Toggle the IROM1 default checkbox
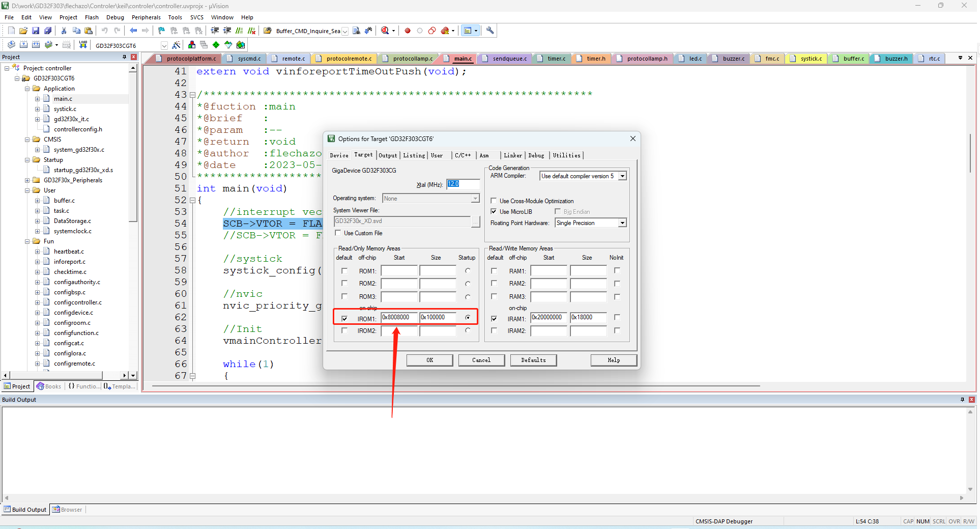The width and height of the screenshot is (980, 529). pyautogui.click(x=344, y=319)
